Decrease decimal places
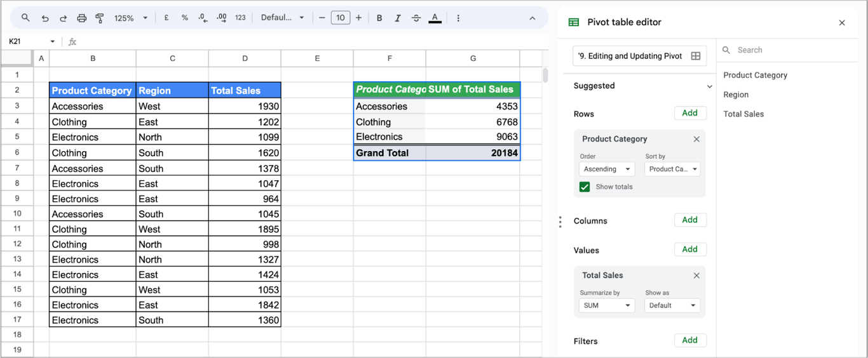 tap(203, 18)
